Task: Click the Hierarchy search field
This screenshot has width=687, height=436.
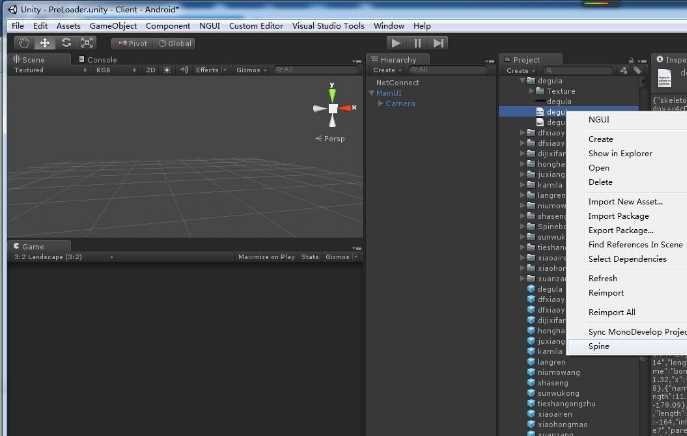Action: click(447, 70)
